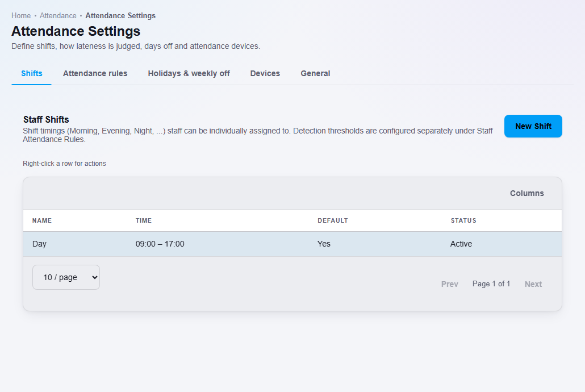Viewport: 585px width, 392px height.
Task: Click the Active status cell
Action: (461, 244)
